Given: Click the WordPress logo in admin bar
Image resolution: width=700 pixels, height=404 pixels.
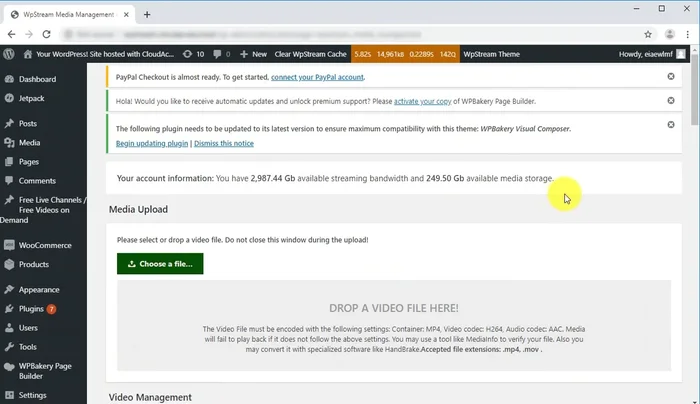Looking at the screenshot, I should pos(8,53).
